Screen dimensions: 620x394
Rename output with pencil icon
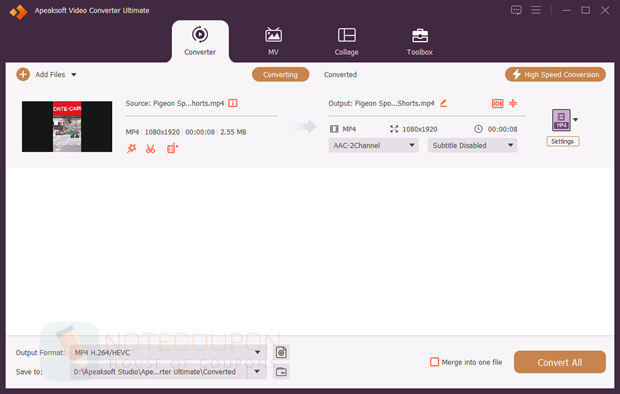click(x=443, y=103)
